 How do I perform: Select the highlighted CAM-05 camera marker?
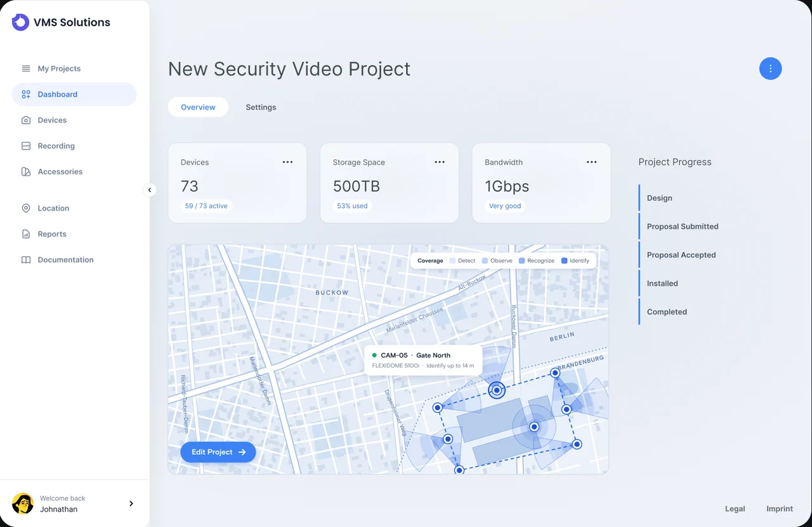(497, 390)
